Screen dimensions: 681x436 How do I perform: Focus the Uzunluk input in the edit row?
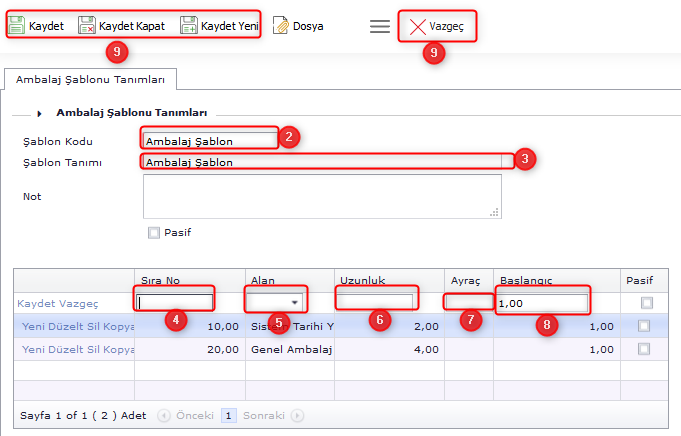coord(375,301)
